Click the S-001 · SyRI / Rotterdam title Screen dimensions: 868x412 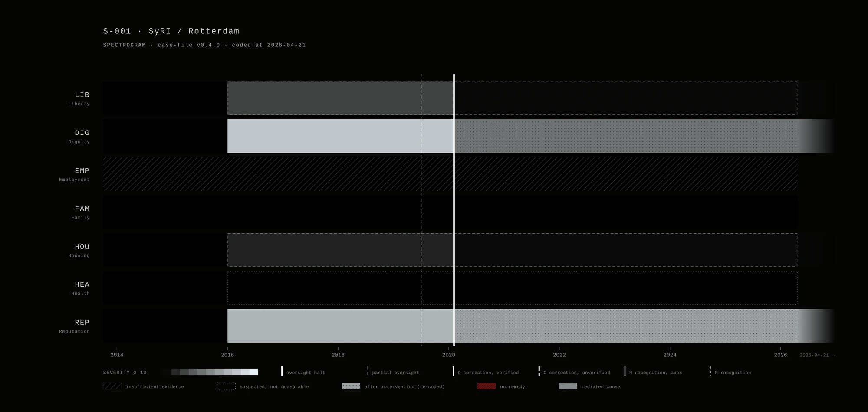click(x=171, y=31)
